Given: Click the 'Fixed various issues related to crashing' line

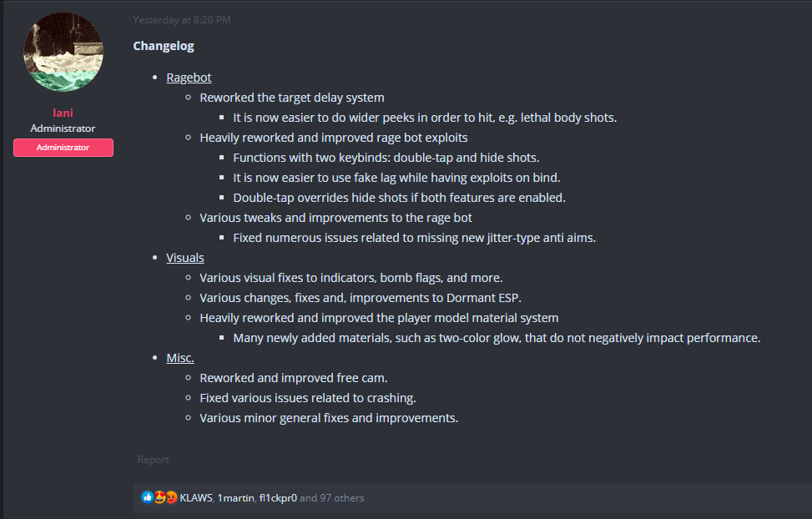Looking at the screenshot, I should coord(307,398).
